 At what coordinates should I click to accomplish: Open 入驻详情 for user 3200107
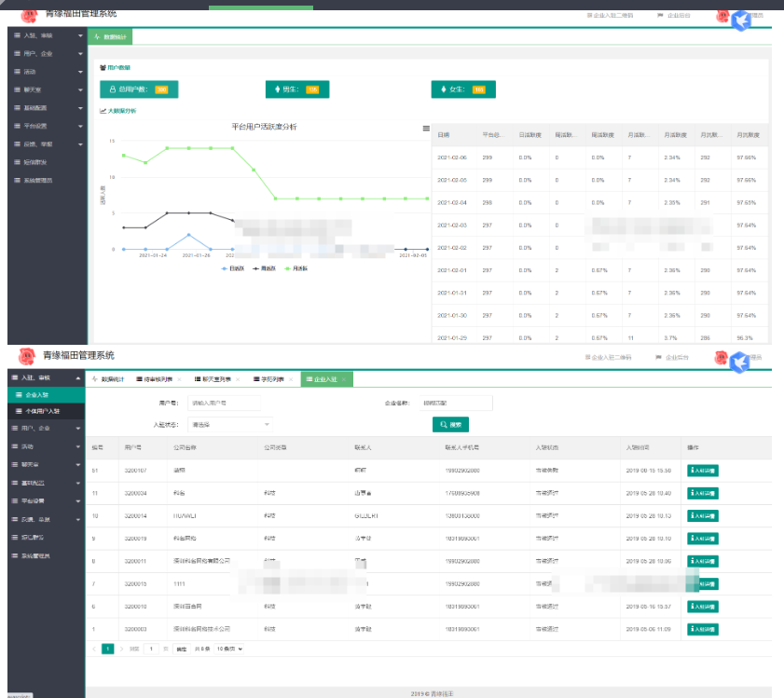702,472
